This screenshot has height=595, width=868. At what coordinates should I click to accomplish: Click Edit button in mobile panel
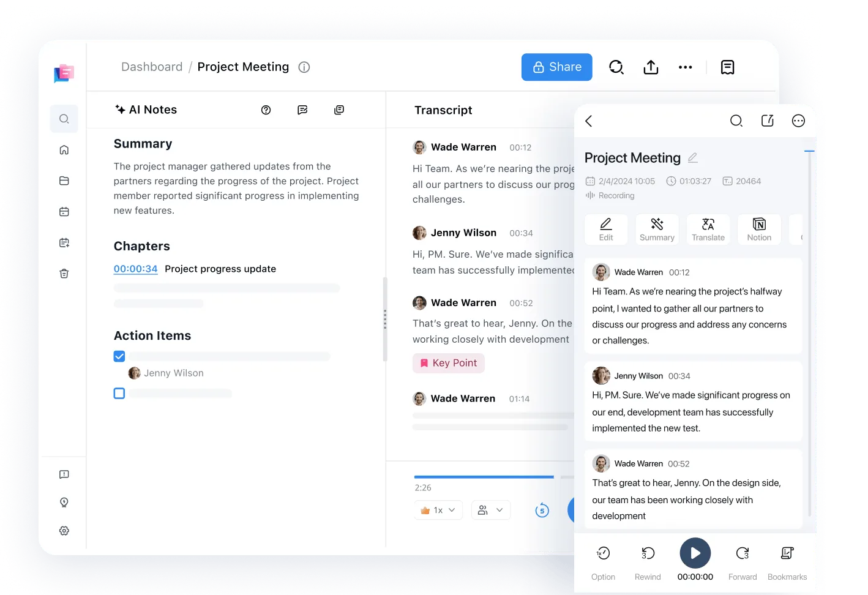pos(606,230)
